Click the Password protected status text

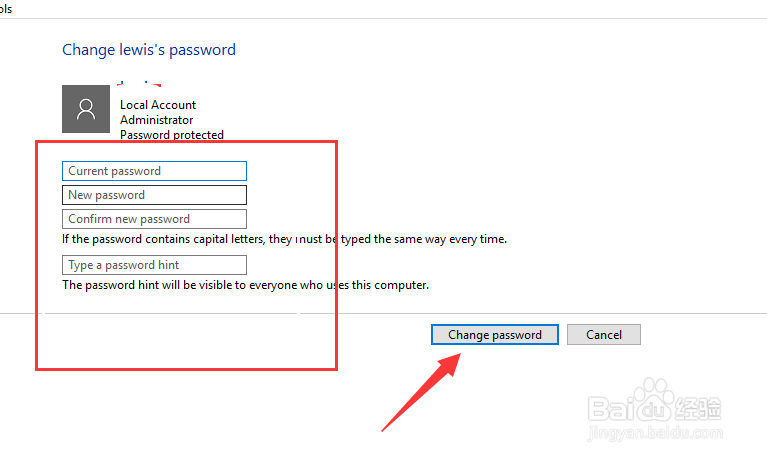pos(171,135)
